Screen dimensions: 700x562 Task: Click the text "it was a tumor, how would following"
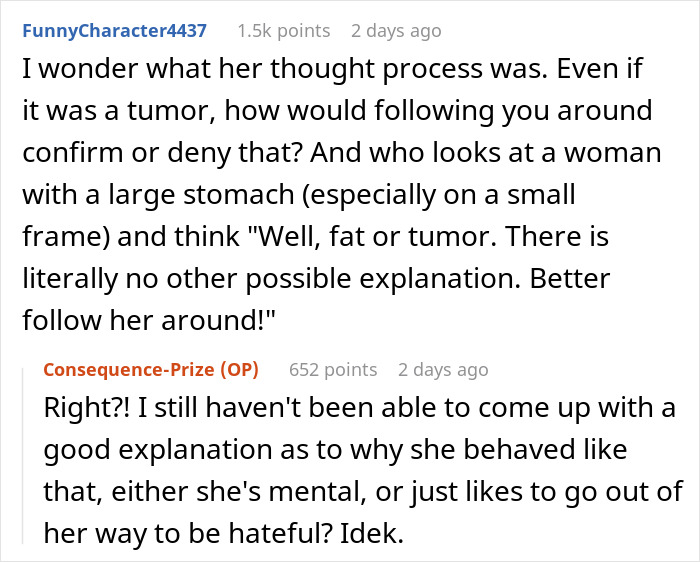click(x=258, y=110)
